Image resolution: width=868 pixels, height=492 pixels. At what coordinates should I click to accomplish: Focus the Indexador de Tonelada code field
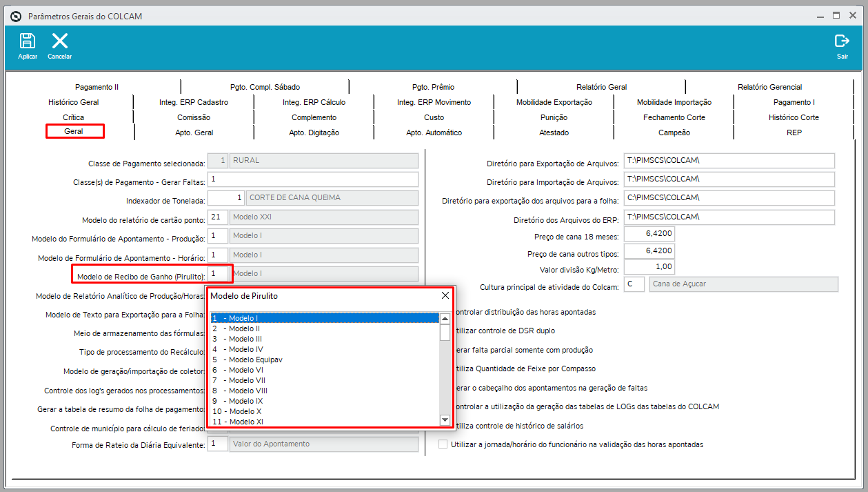(226, 198)
